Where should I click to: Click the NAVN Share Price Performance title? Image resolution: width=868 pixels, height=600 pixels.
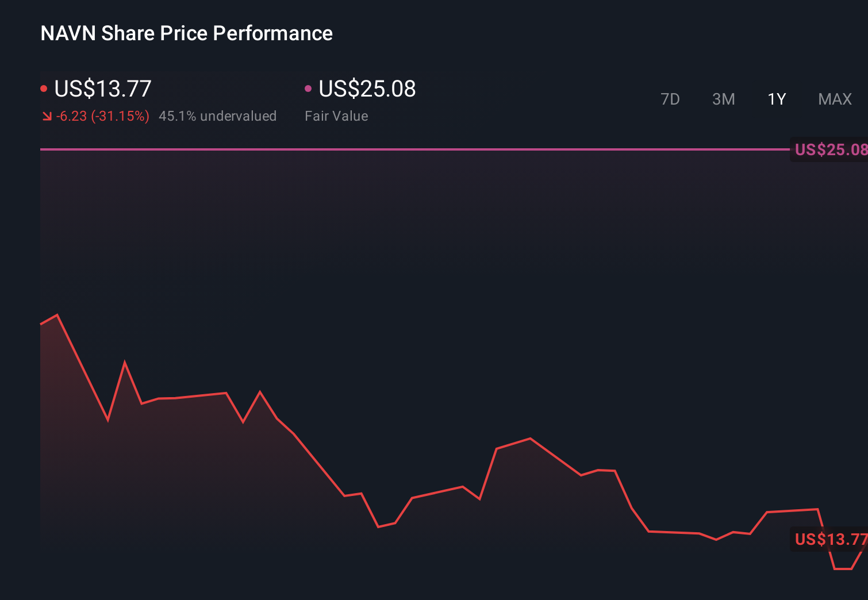[x=186, y=33]
